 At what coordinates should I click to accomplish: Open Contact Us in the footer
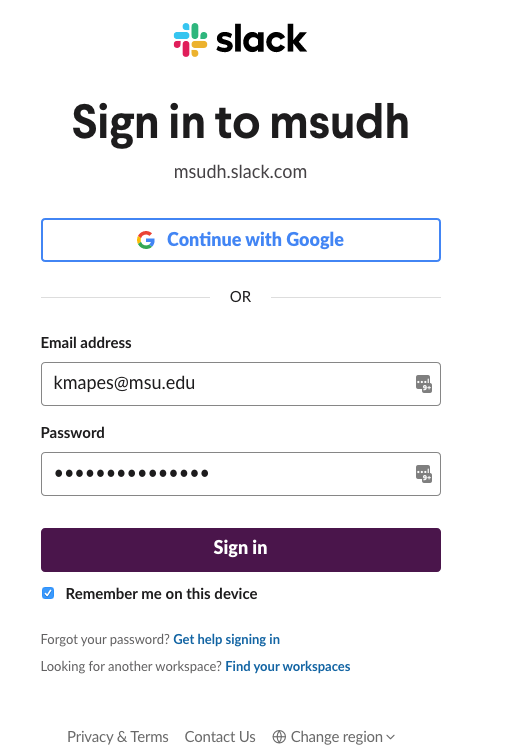[x=220, y=737]
